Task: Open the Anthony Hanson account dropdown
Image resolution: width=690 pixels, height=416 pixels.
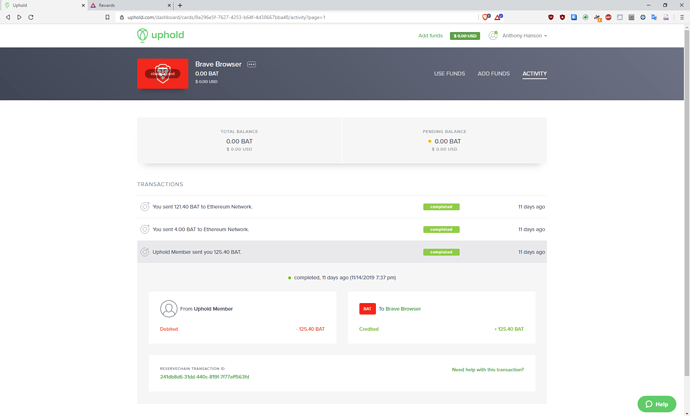Action: click(x=525, y=36)
